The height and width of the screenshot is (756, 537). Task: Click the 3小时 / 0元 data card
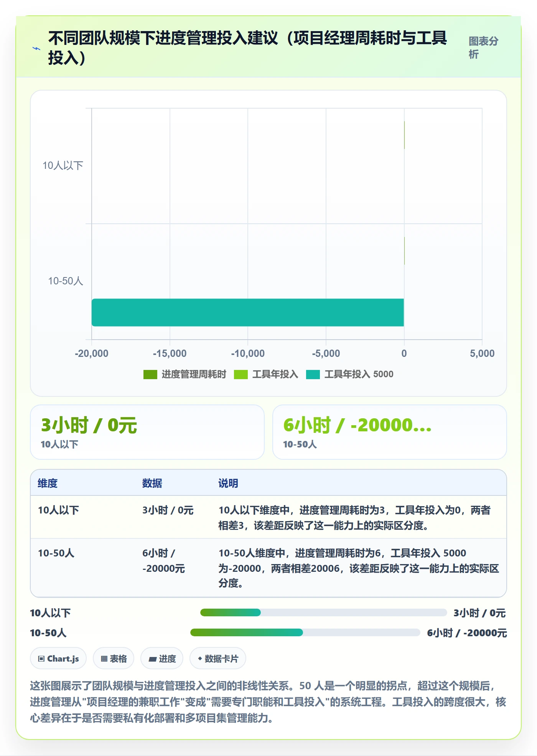click(x=147, y=432)
